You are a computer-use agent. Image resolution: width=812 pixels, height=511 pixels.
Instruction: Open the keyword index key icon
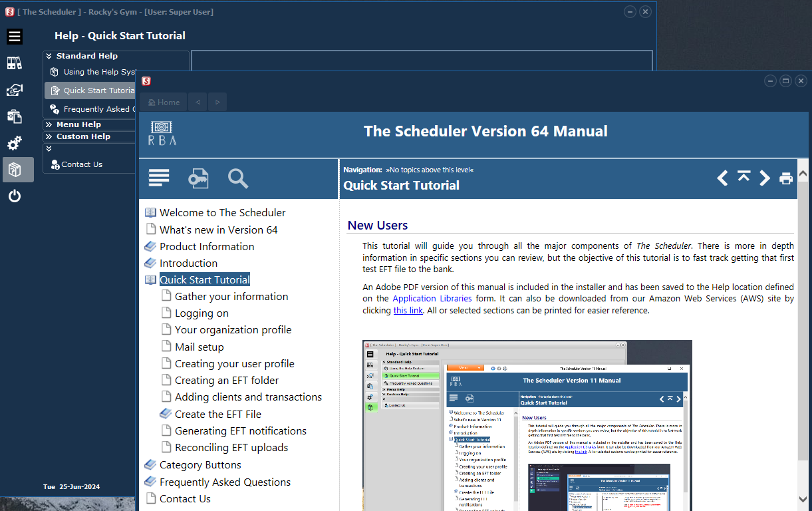(x=198, y=178)
